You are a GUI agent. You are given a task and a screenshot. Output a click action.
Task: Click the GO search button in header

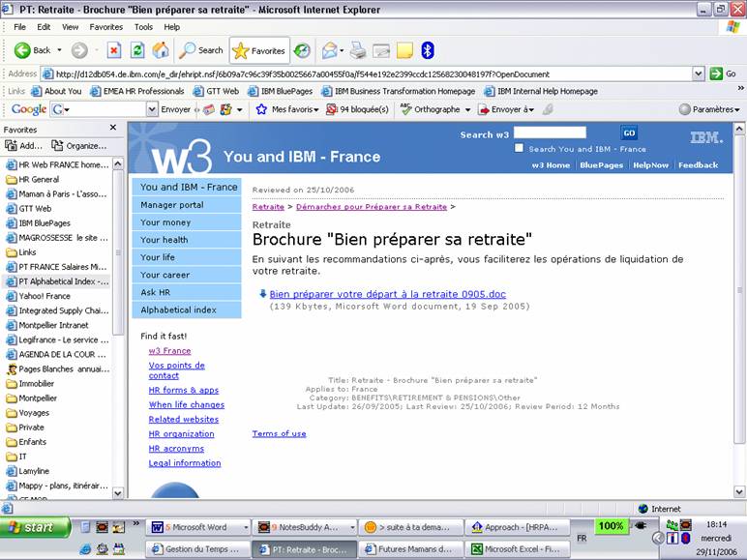[629, 133]
